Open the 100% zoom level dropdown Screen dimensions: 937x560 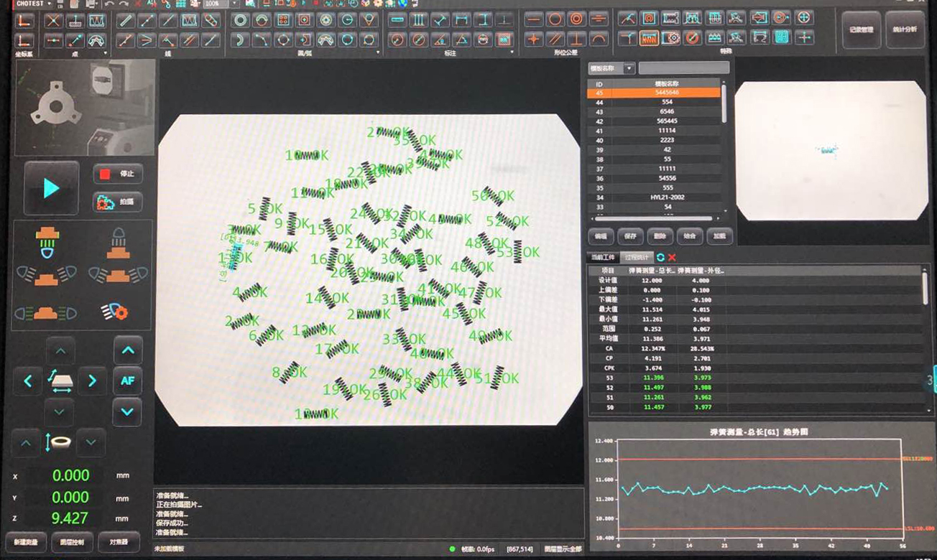click(234, 4)
